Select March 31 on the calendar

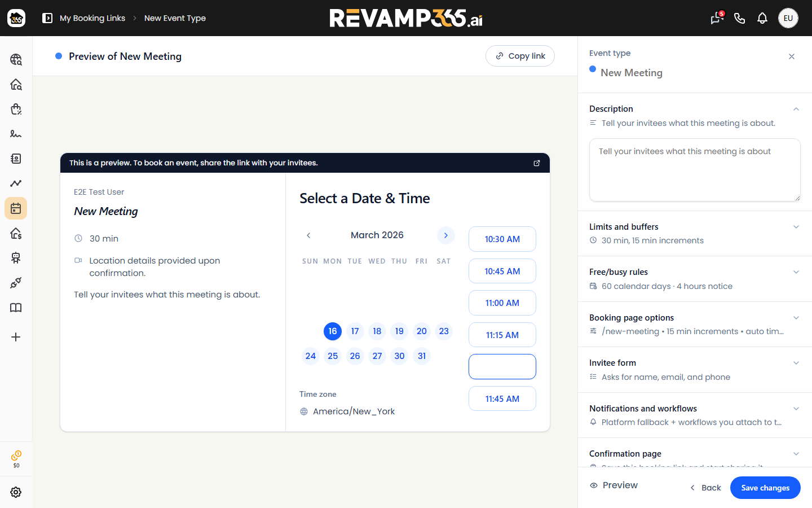click(422, 356)
